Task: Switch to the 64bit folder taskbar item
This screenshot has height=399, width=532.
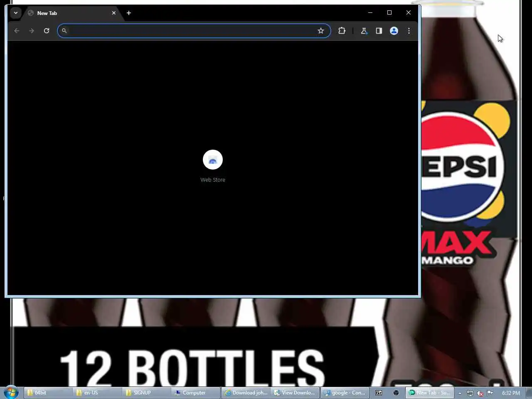Action: 48,393
